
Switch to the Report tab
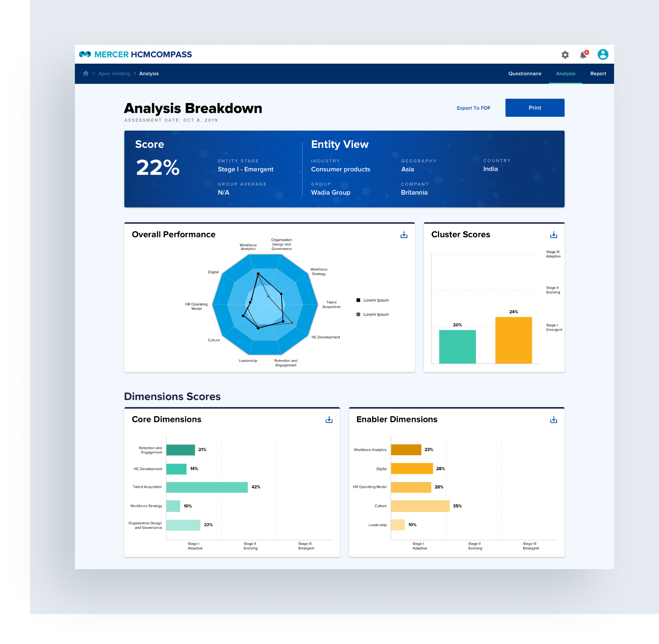tap(598, 74)
